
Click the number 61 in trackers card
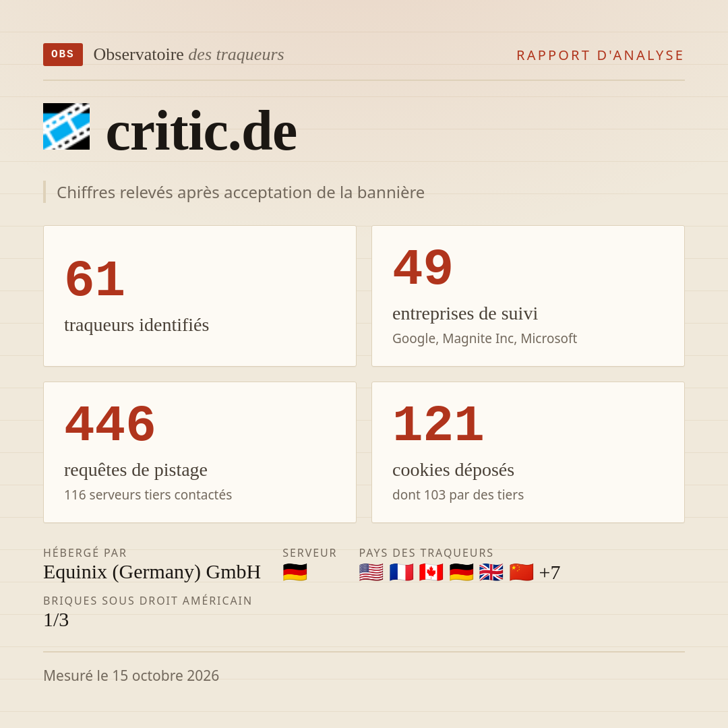95,279
